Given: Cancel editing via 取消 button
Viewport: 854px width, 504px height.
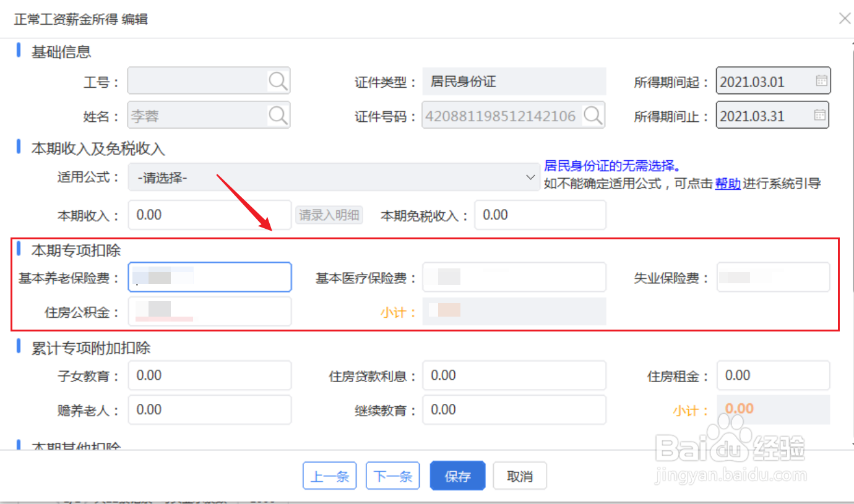Looking at the screenshot, I should coord(520,476).
